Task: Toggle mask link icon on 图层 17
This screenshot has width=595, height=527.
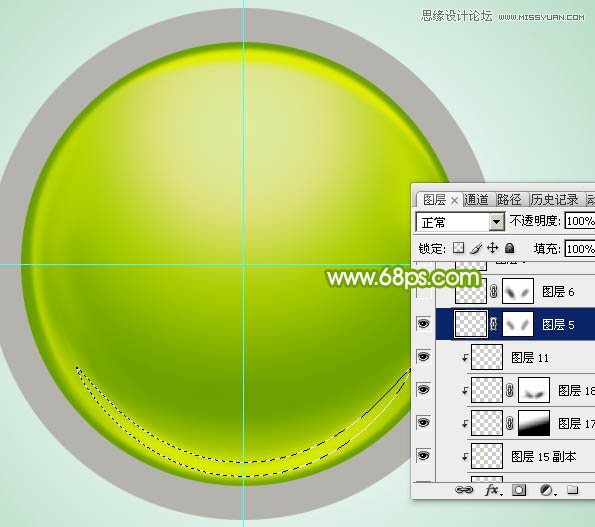Action: pyautogui.click(x=510, y=423)
